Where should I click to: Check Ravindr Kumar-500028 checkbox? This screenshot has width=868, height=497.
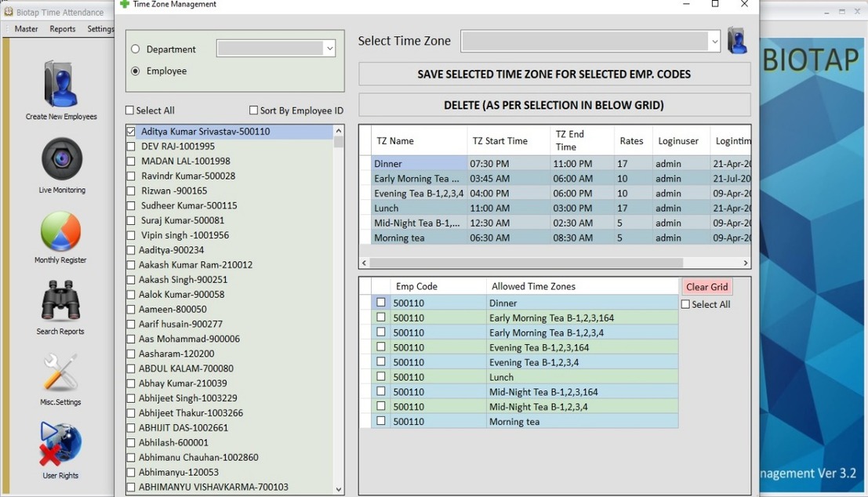tap(131, 176)
